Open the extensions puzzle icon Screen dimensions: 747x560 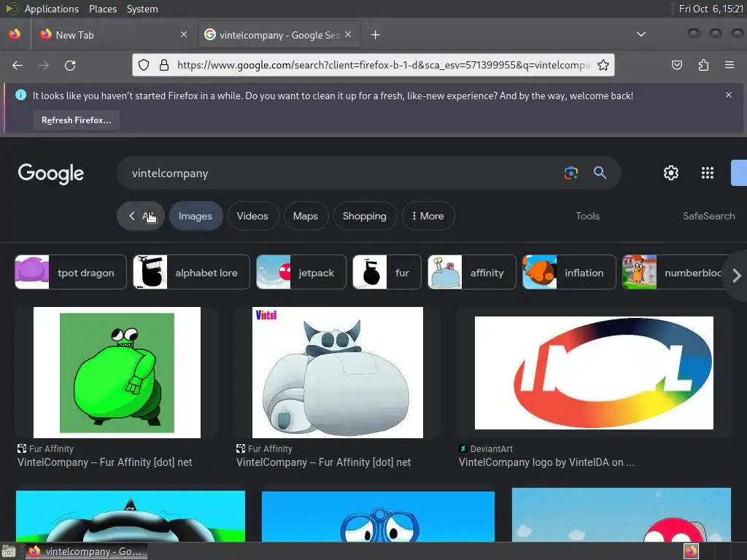pos(703,65)
